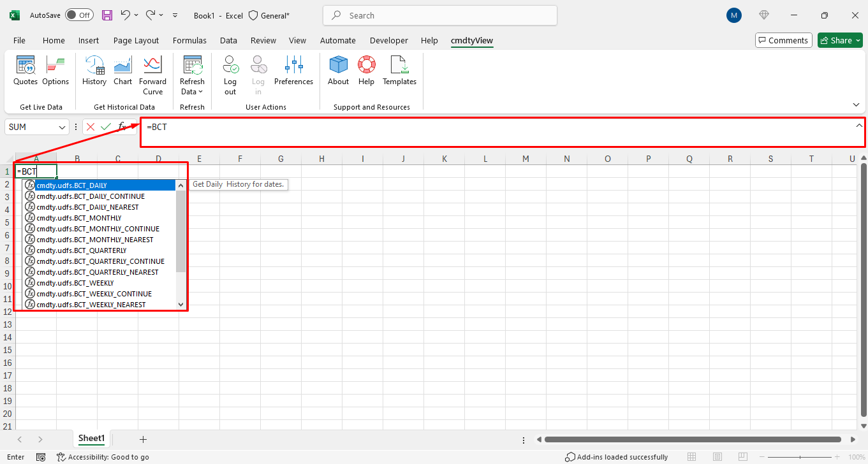The width and height of the screenshot is (868, 464).
Task: Collapse the ribbon with the chevron
Action: pyautogui.click(x=856, y=104)
